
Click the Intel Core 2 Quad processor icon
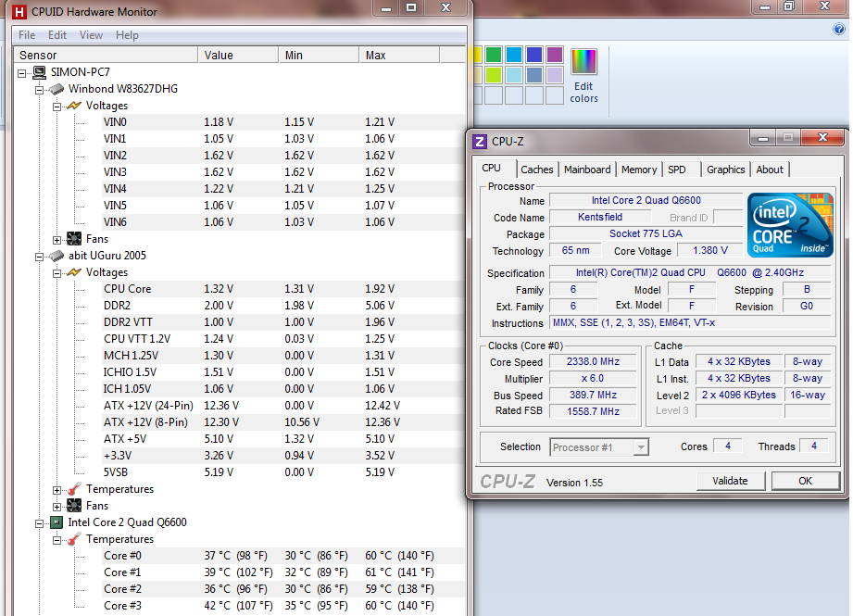click(56, 522)
